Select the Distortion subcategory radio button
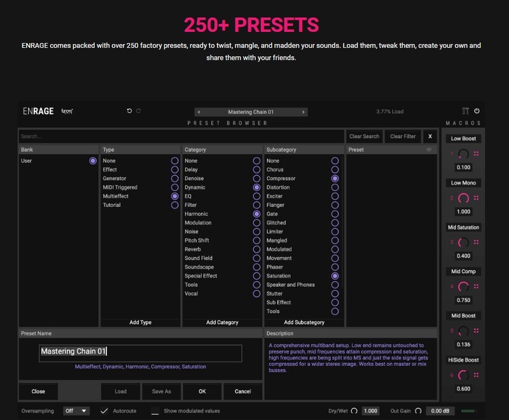 pyautogui.click(x=335, y=187)
